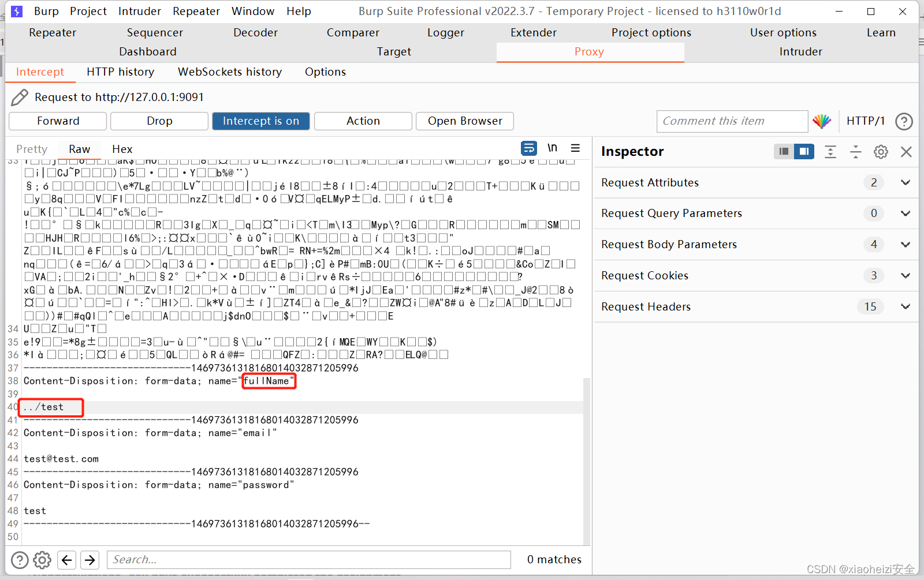Expand Request Cookies section
The image size is (924, 580).
click(x=905, y=275)
